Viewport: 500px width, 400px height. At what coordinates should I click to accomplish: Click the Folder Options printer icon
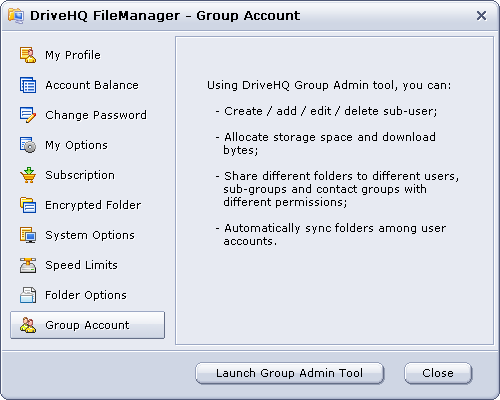(x=28, y=295)
